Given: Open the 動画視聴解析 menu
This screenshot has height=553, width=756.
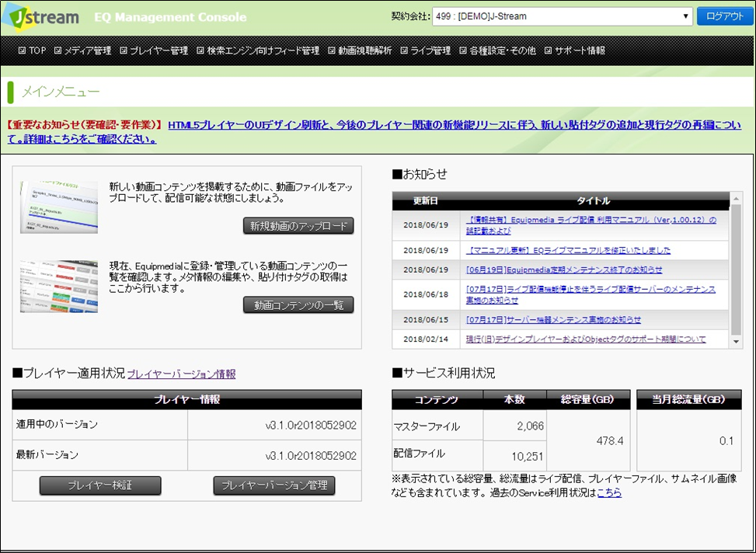Looking at the screenshot, I should [x=360, y=50].
